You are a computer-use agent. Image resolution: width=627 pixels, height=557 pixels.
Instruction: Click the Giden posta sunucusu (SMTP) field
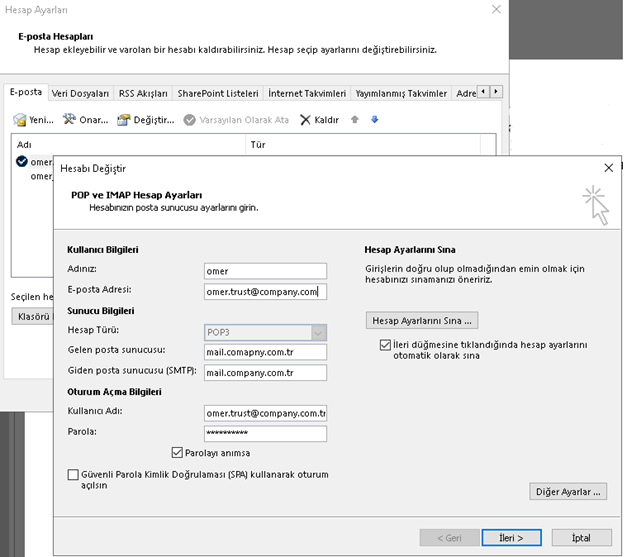click(x=265, y=373)
